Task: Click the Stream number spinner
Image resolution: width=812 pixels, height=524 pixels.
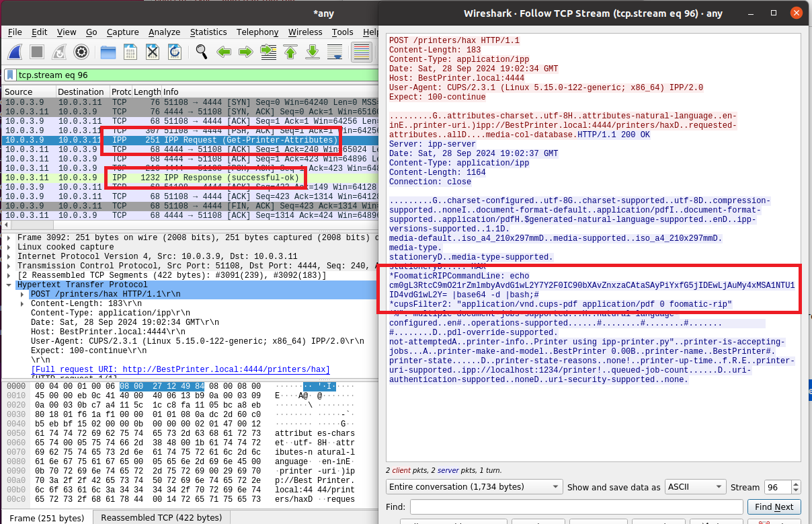Action: (x=782, y=486)
